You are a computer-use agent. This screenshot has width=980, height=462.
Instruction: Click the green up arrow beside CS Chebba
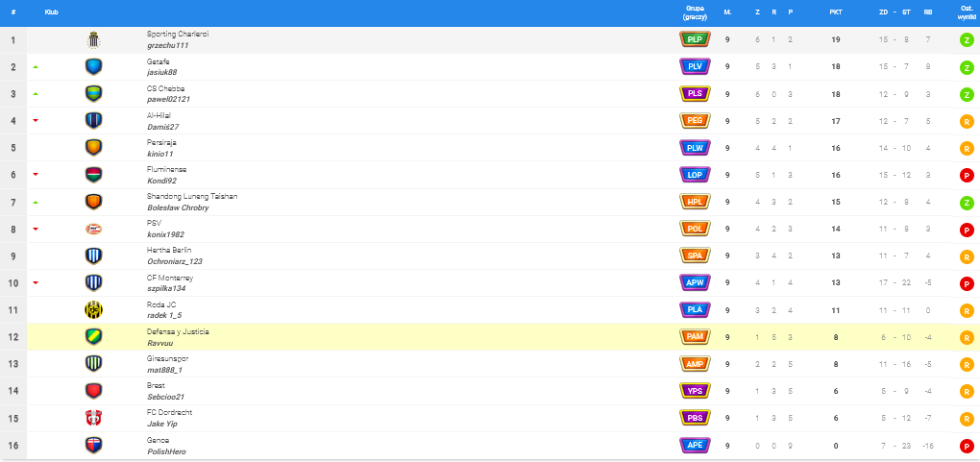pyautogui.click(x=36, y=94)
